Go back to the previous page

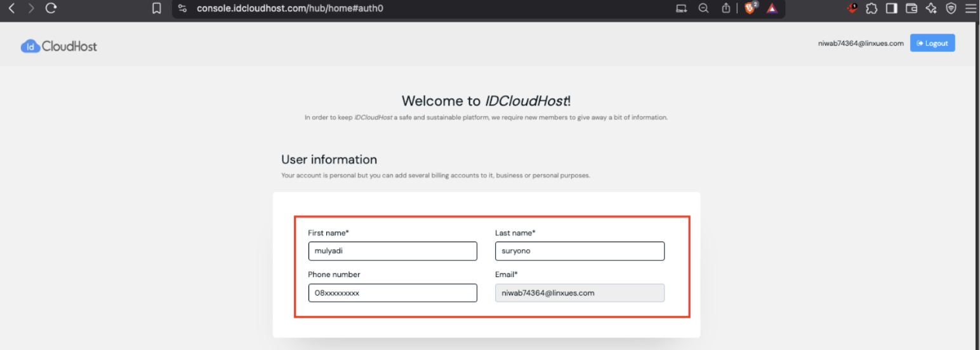click(x=11, y=8)
